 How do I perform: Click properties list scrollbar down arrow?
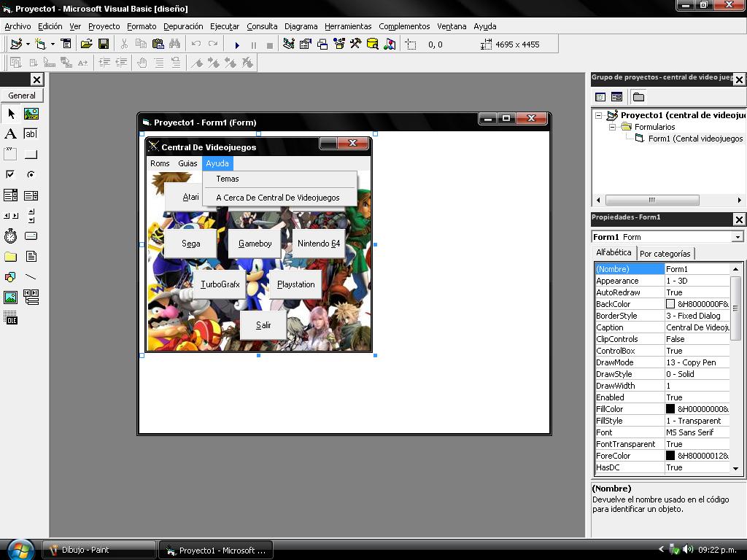pyautogui.click(x=735, y=469)
